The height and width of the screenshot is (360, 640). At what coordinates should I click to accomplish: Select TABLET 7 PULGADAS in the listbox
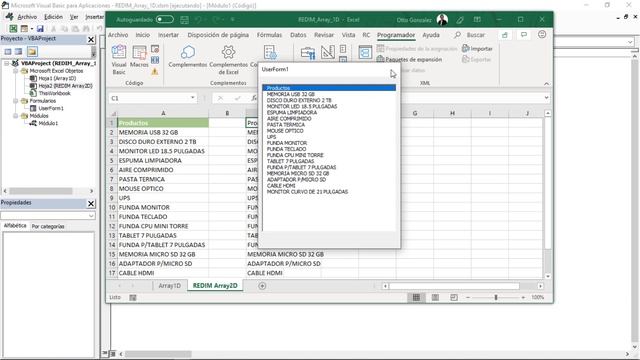(x=329, y=161)
